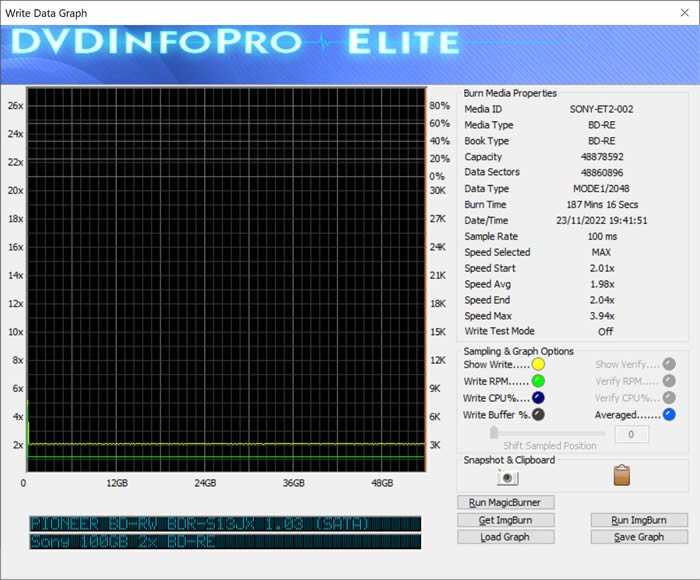Viewport: 700px width, 580px height.
Task: Click the Save Graph button
Action: click(639, 537)
